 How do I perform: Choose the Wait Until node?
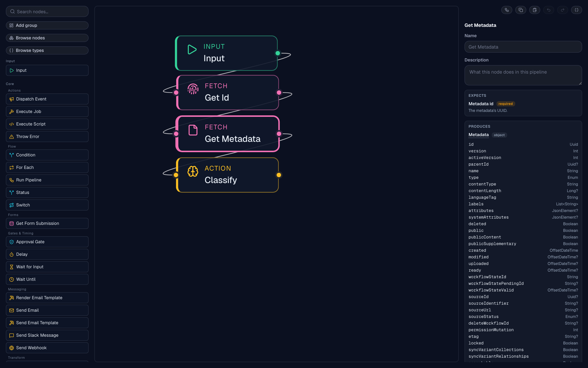tap(47, 279)
